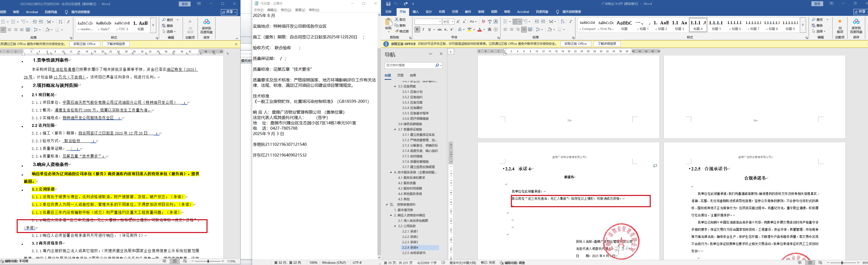Click Replace (替换) in left Word window
Viewport: 868px width, 265px height.
click(x=168, y=26)
